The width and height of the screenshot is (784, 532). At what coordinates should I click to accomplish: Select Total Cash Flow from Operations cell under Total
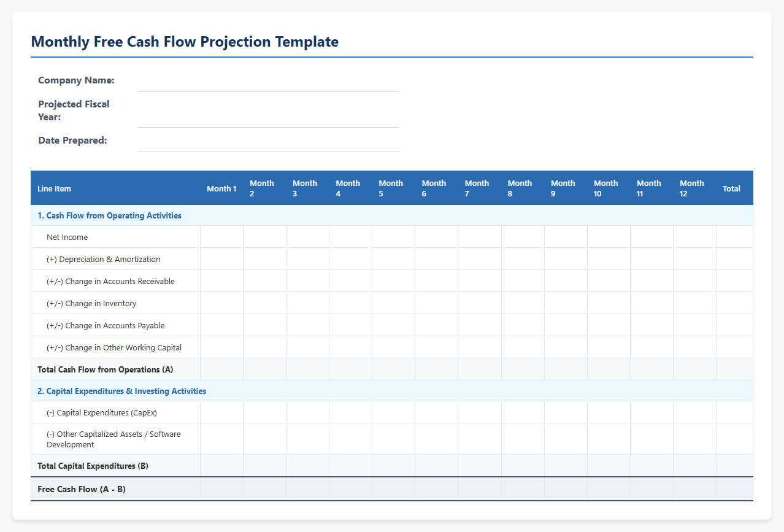click(x=734, y=369)
